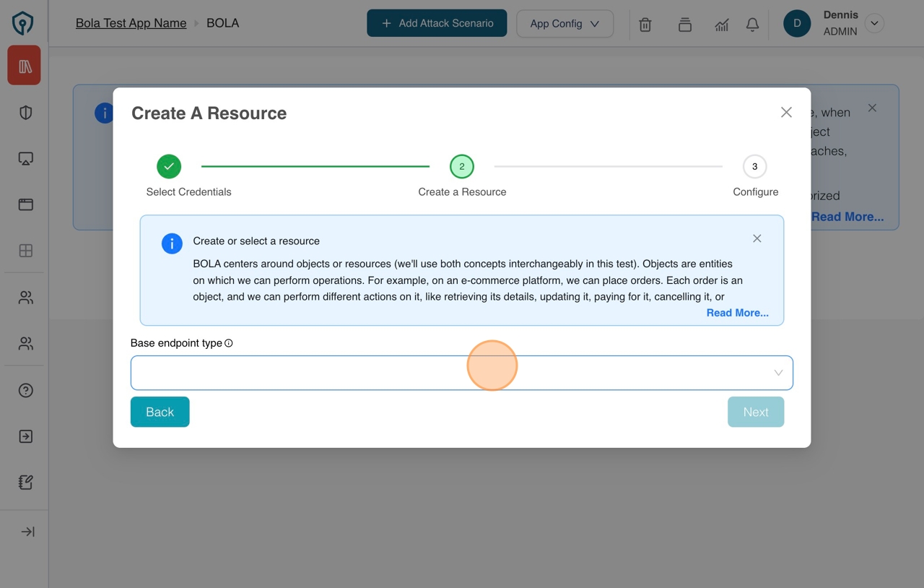Screen dimensions: 924x588
Task: Expand the Dennis admin profile menu
Action: tap(874, 23)
